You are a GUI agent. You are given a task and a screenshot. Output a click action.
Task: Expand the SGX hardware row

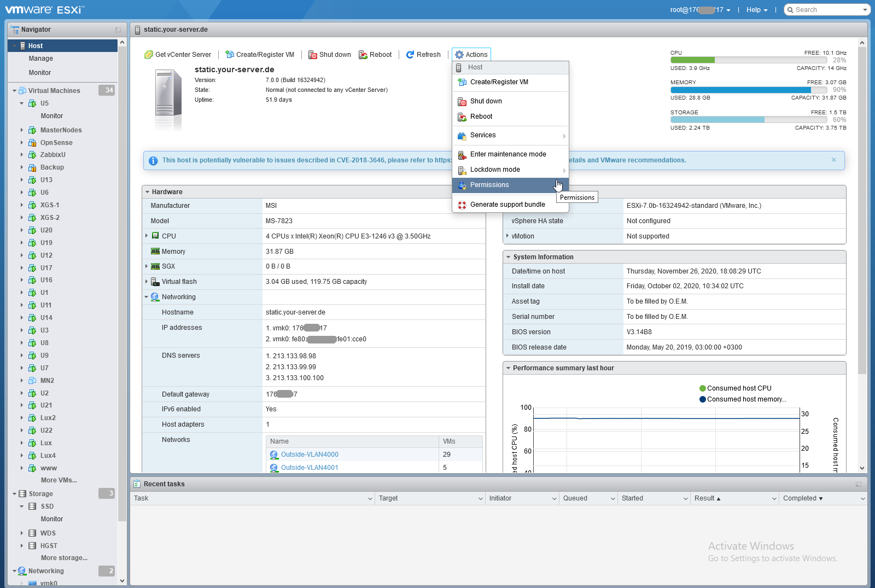147,266
